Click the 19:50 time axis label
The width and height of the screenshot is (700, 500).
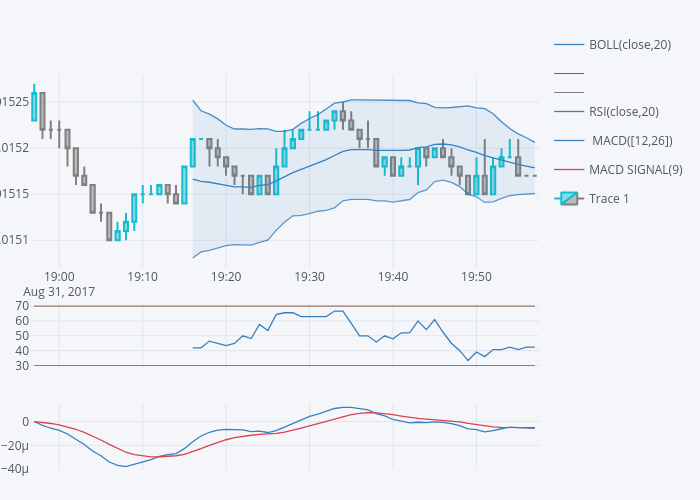477,275
